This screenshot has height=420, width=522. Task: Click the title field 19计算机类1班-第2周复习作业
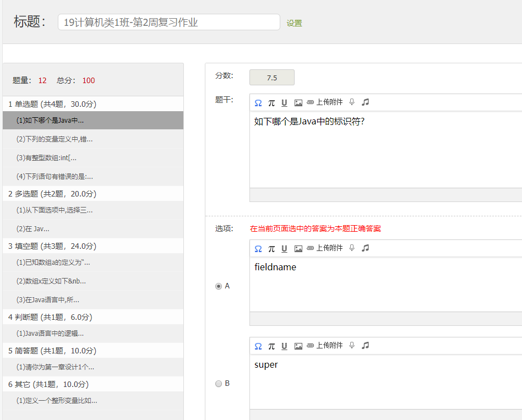pyautogui.click(x=169, y=23)
